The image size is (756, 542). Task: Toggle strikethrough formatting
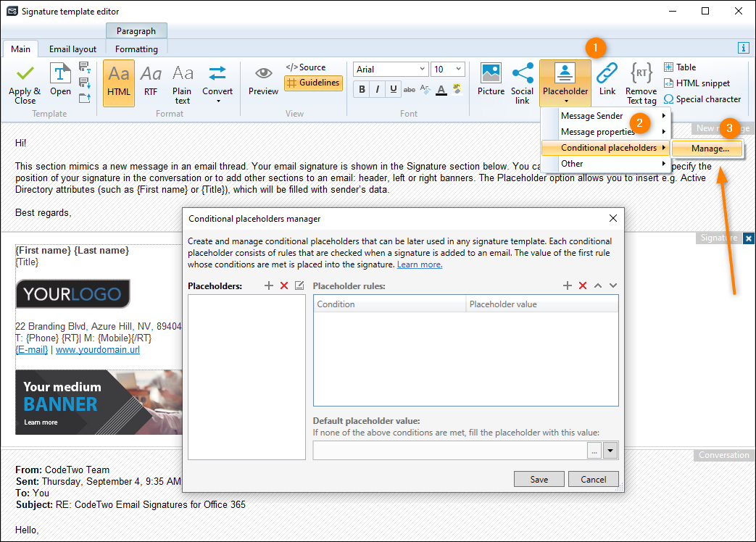[410, 89]
